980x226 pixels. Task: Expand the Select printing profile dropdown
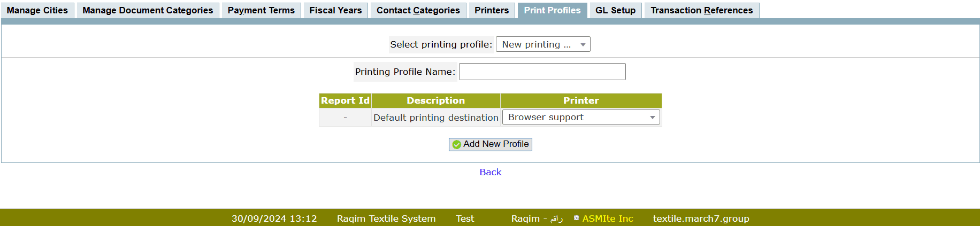tap(543, 44)
